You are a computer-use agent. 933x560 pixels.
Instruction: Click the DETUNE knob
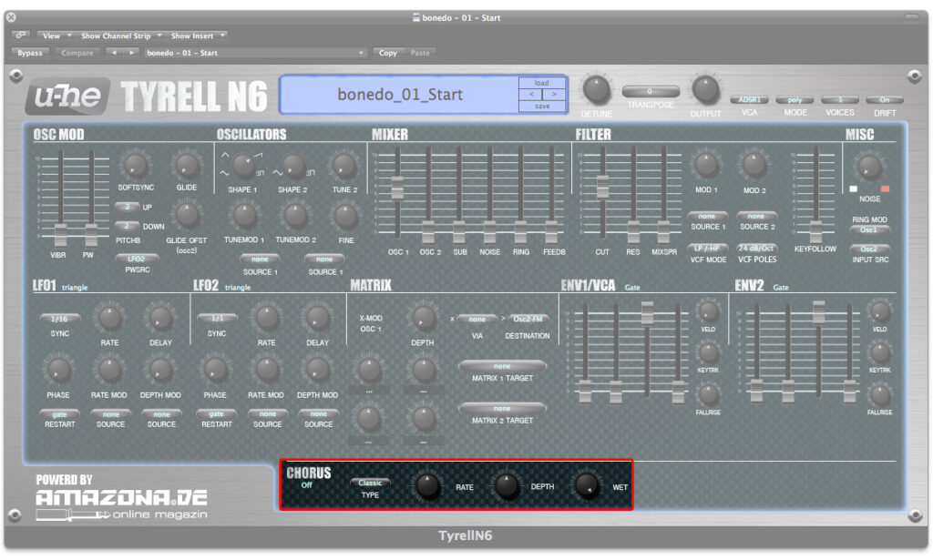(x=596, y=90)
